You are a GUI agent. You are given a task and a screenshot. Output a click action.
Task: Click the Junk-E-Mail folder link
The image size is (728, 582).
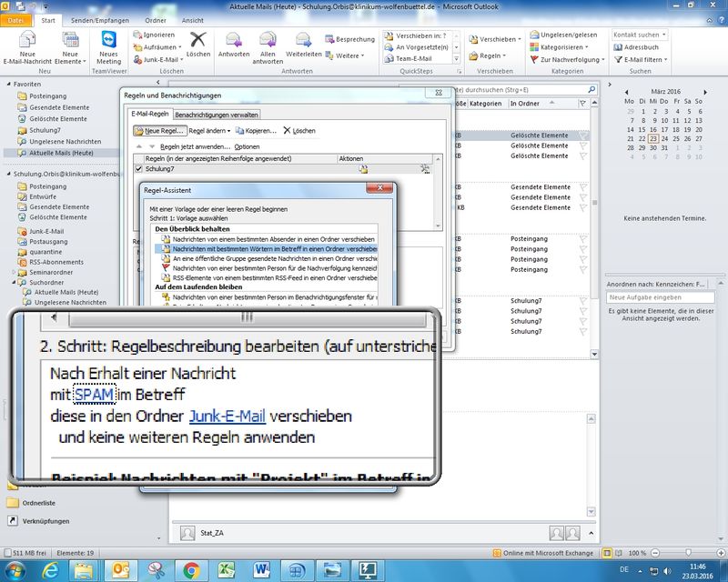click(x=227, y=416)
